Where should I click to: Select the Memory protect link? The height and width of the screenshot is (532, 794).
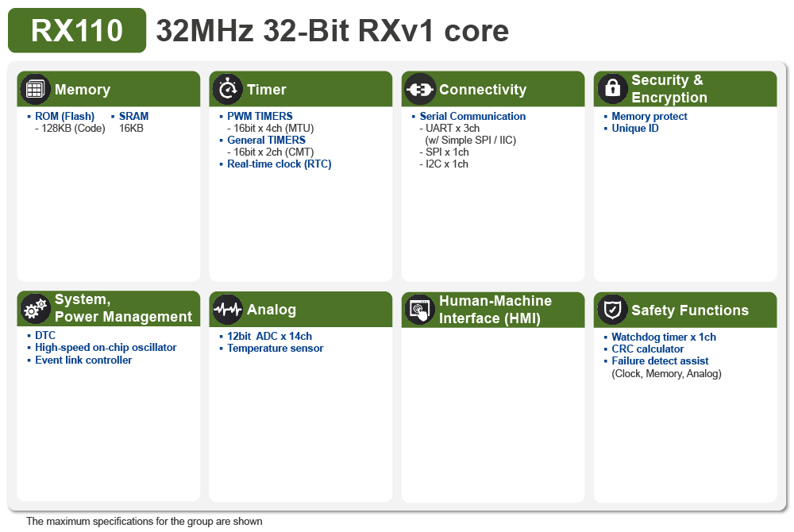pyautogui.click(x=648, y=116)
